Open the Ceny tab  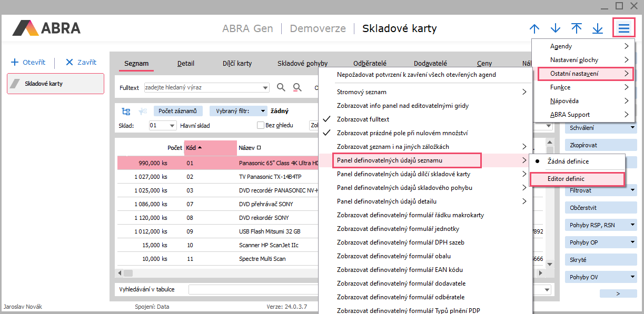click(x=484, y=63)
